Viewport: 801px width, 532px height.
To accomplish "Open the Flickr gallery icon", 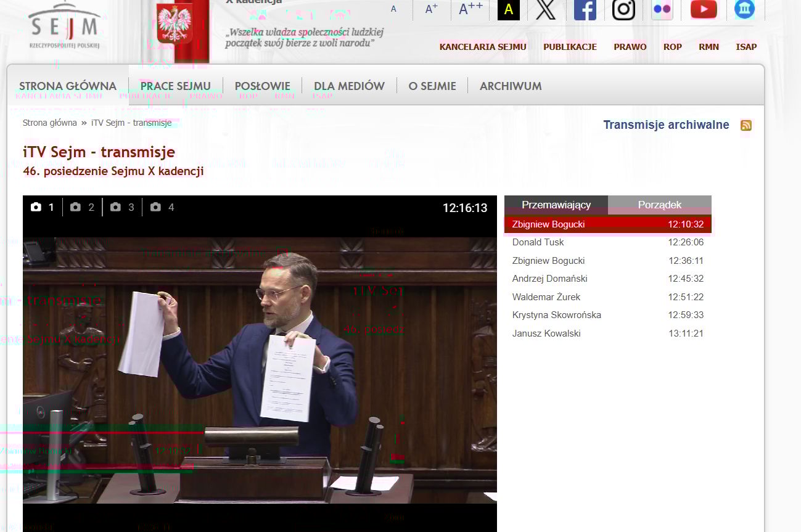I will [x=662, y=10].
